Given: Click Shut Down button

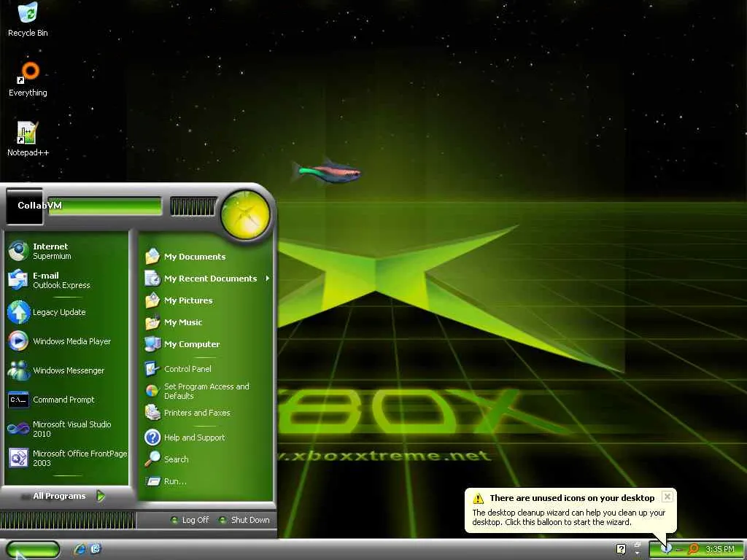Looking at the screenshot, I should click(x=244, y=520).
